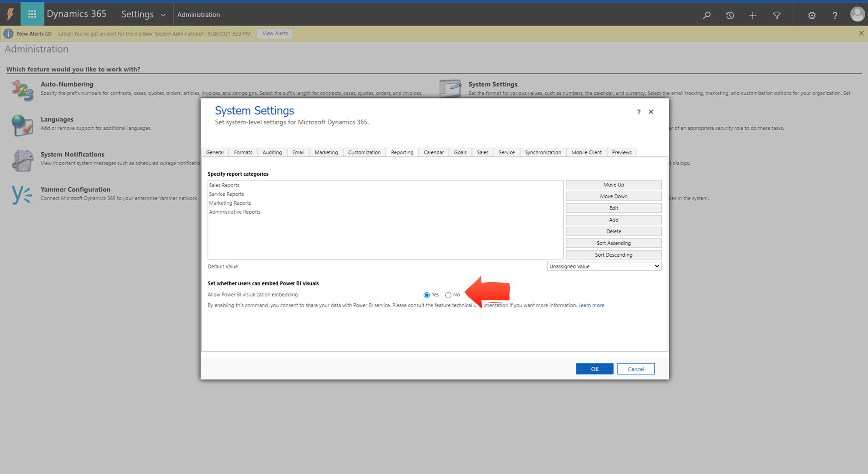Viewport: 868px width, 474px height.
Task: Open Default Value Unassigned Value dropdown
Action: (604, 266)
